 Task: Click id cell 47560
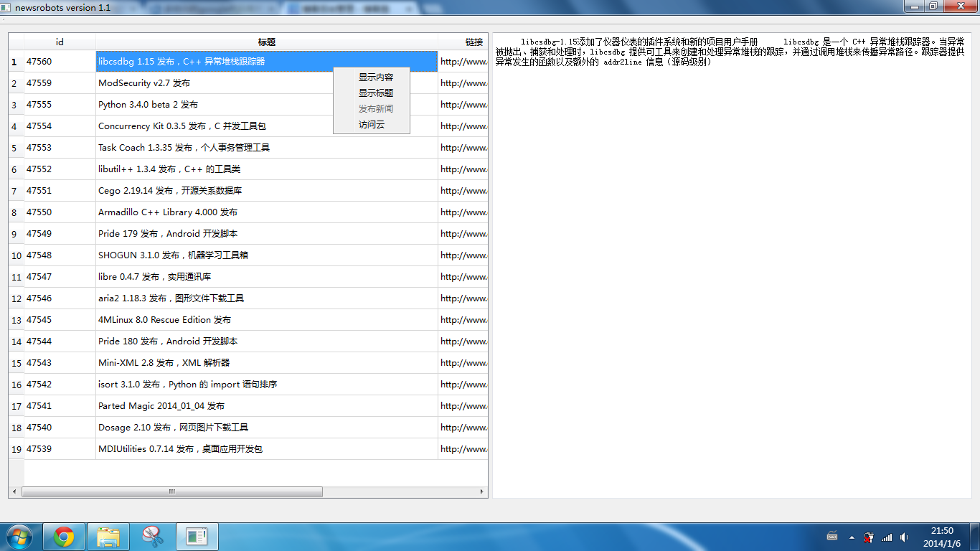click(60, 62)
